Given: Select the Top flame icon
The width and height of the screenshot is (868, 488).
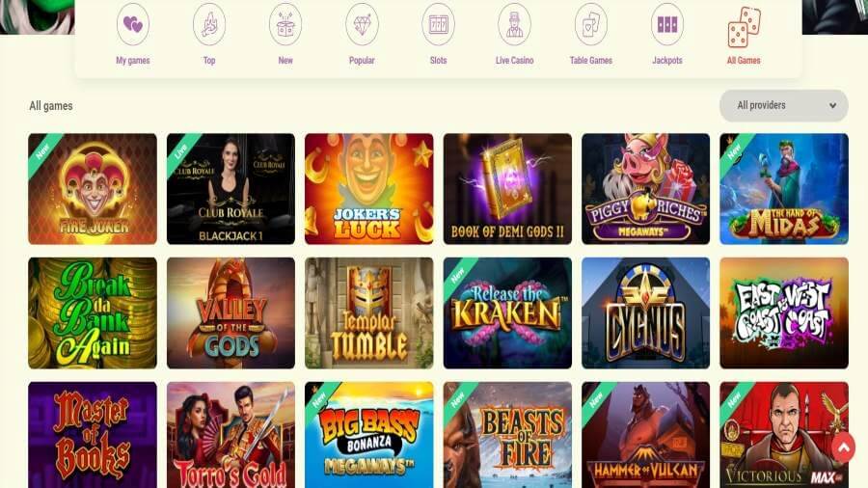Looking at the screenshot, I should coord(209,24).
